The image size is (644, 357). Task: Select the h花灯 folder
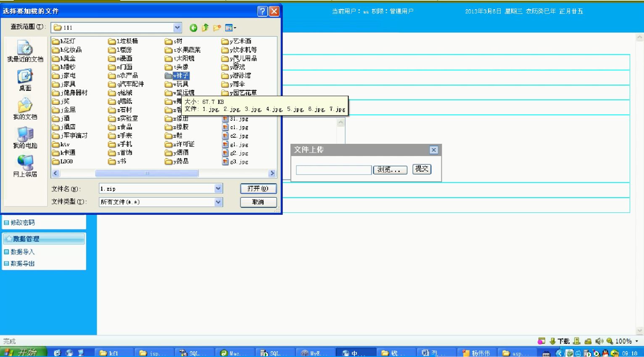click(64, 41)
